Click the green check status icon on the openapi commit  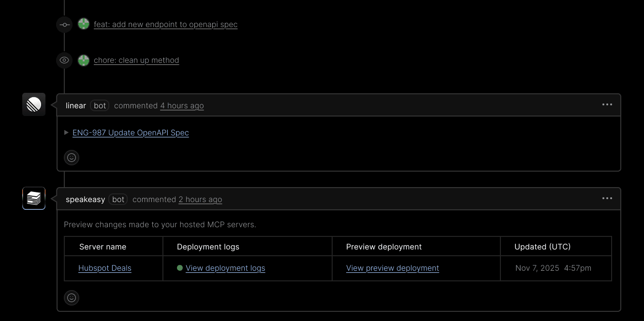tap(84, 23)
